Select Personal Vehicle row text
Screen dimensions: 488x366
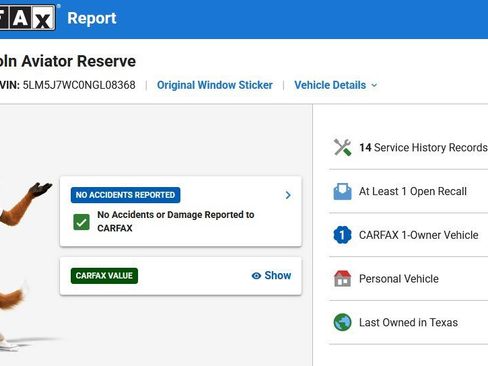(399, 279)
